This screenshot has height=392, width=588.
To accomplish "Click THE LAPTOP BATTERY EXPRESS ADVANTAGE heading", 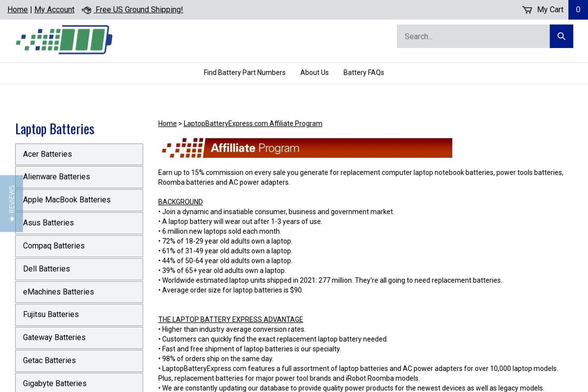I will [x=231, y=320].
